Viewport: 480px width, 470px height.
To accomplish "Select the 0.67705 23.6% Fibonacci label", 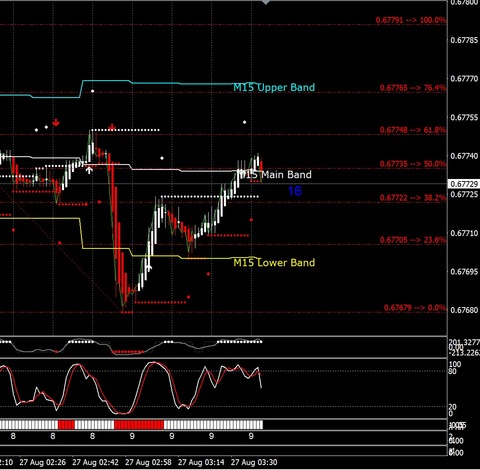I will pos(413,240).
